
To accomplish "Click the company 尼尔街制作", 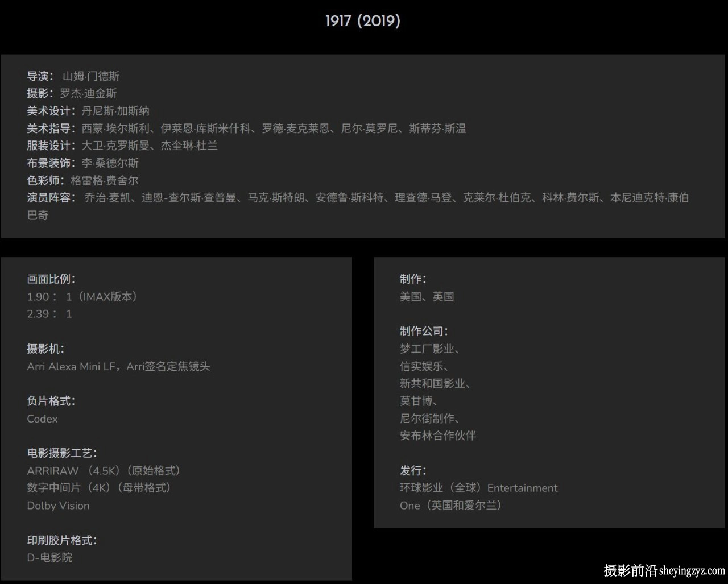I will coord(427,419).
